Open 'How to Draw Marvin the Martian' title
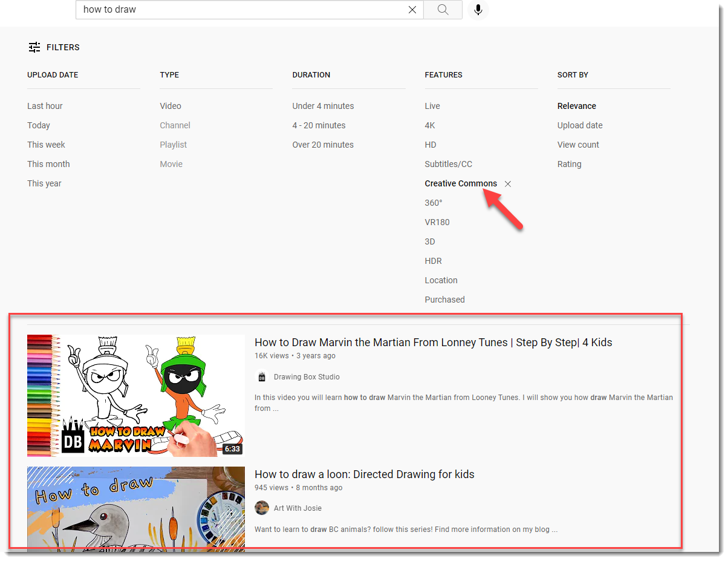 click(434, 343)
